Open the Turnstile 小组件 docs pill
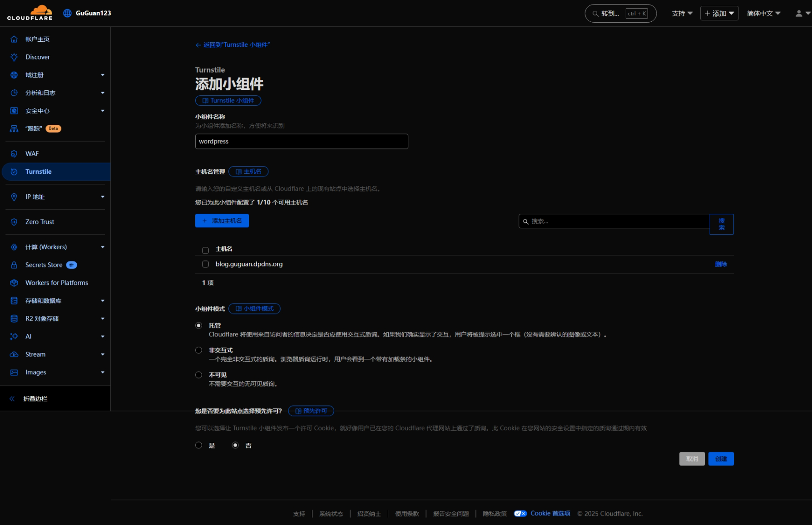Viewport: 812px width, 525px height. click(x=228, y=101)
